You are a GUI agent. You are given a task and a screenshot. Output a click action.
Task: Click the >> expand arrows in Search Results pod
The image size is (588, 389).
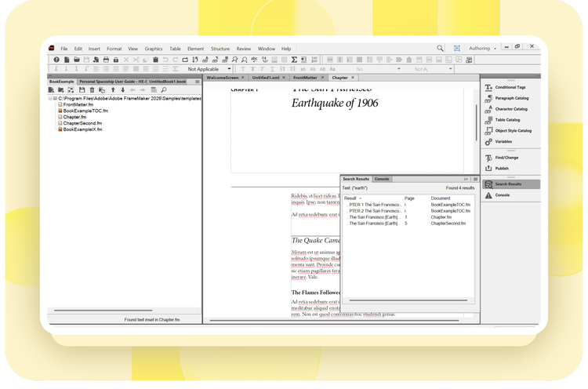point(466,180)
